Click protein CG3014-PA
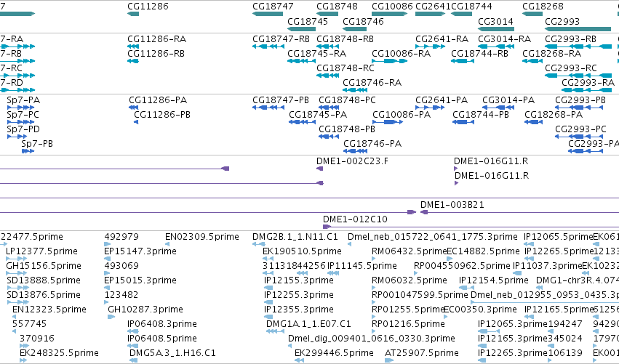 click(508, 100)
